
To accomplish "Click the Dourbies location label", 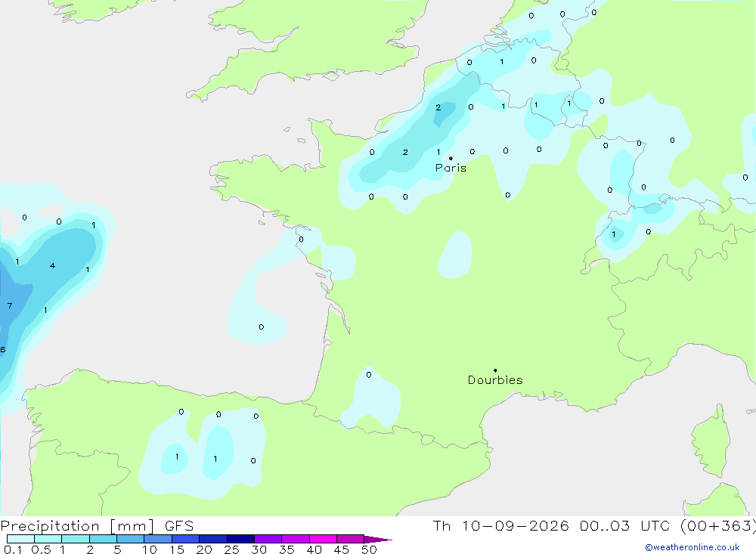I will (495, 380).
